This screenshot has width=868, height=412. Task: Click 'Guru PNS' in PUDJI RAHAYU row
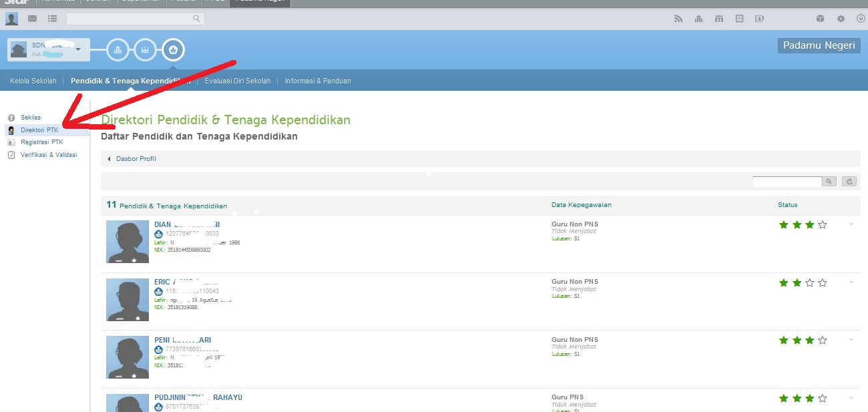coord(567,397)
